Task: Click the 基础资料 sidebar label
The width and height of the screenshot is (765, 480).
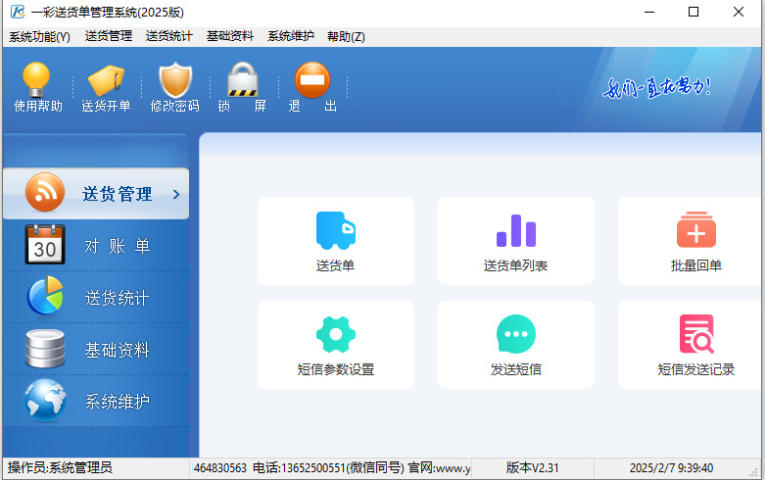Action: click(x=117, y=350)
